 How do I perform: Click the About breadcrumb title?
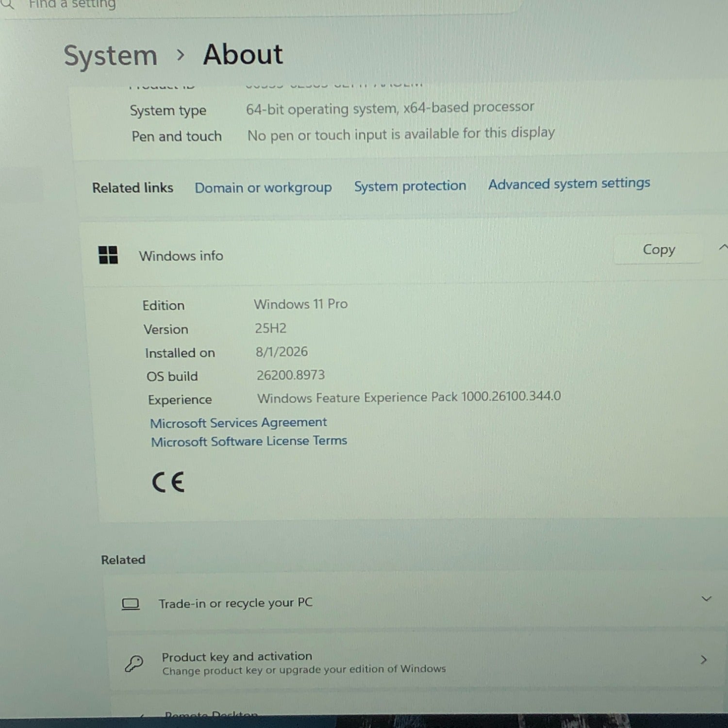tap(243, 54)
